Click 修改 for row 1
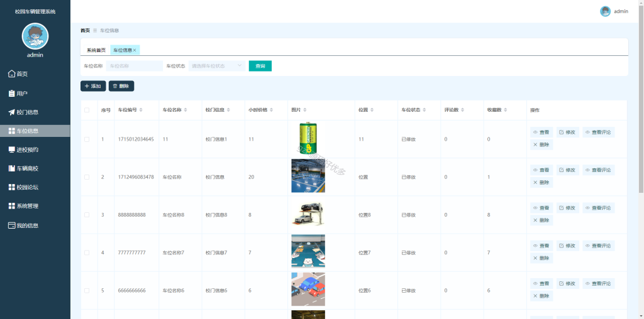The image size is (644, 319). (568, 132)
